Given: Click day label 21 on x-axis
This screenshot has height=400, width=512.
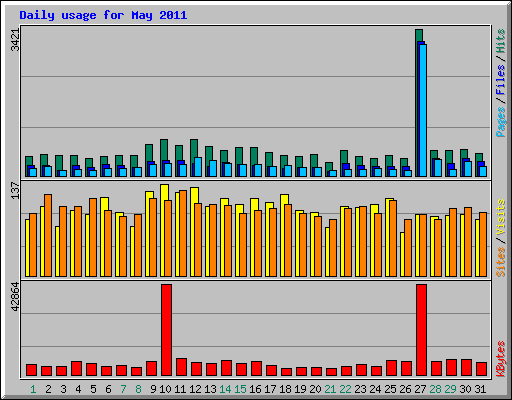Looking at the screenshot, I should pyautogui.click(x=330, y=389).
